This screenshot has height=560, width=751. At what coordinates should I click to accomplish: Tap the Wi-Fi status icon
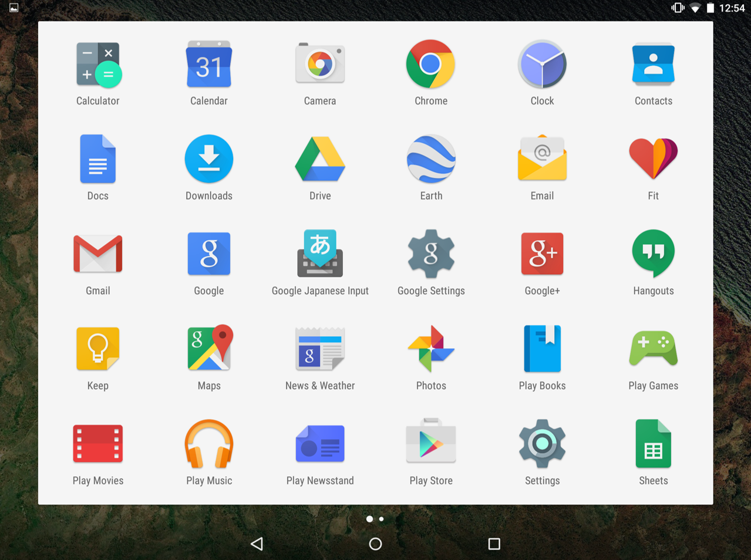coord(695,8)
